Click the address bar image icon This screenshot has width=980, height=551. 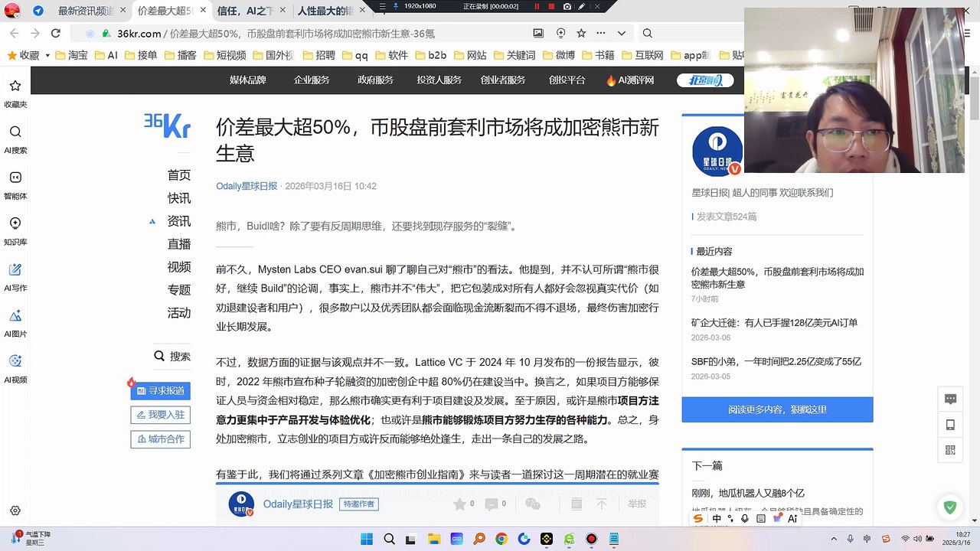click(x=539, y=34)
